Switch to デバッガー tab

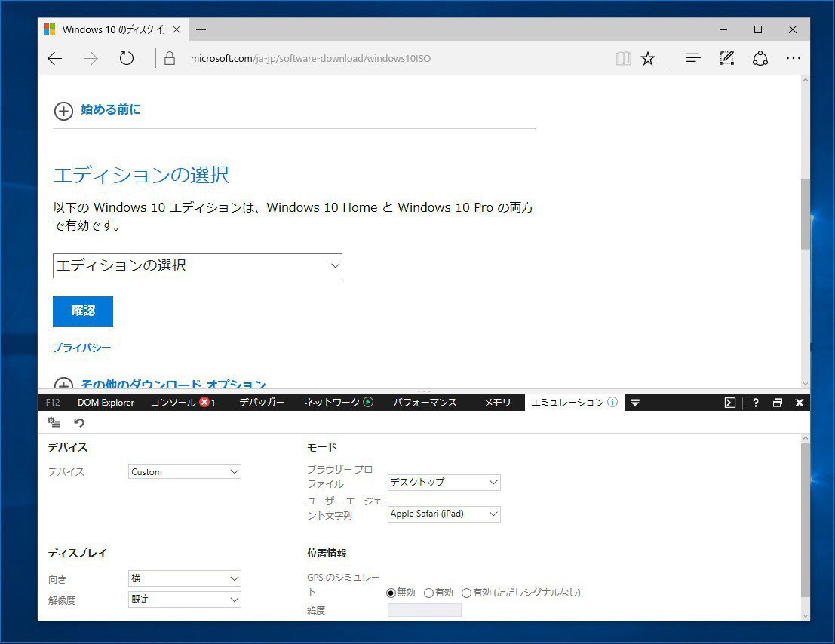tap(262, 403)
